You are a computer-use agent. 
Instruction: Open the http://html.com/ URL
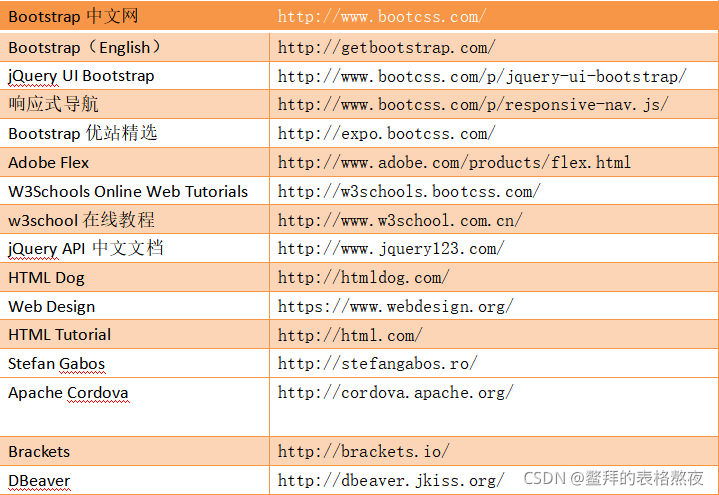pos(350,335)
